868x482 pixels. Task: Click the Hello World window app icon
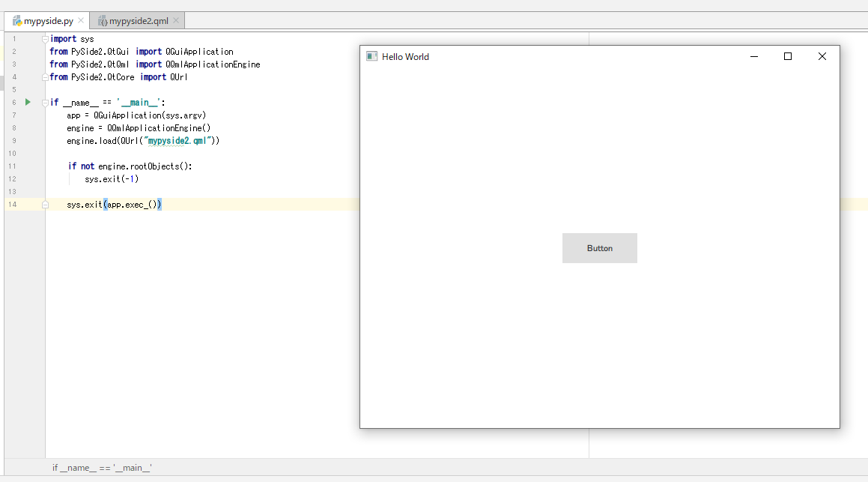(x=372, y=56)
